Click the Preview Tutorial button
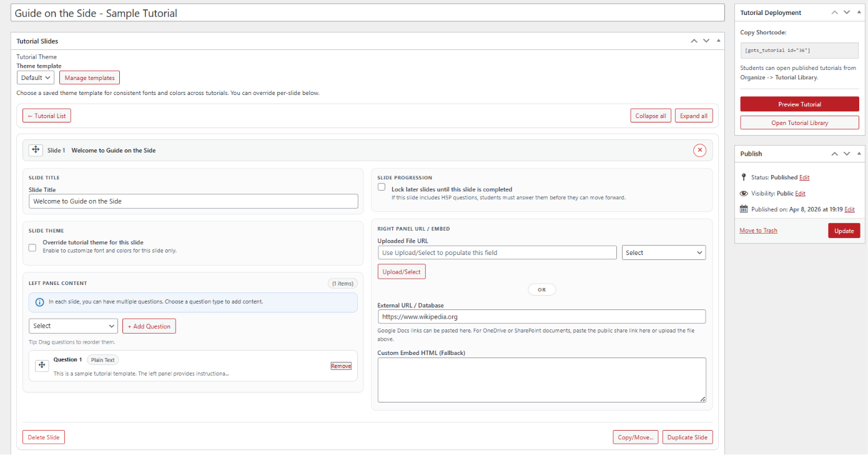Screen dimensions: 868x455 [799, 104]
